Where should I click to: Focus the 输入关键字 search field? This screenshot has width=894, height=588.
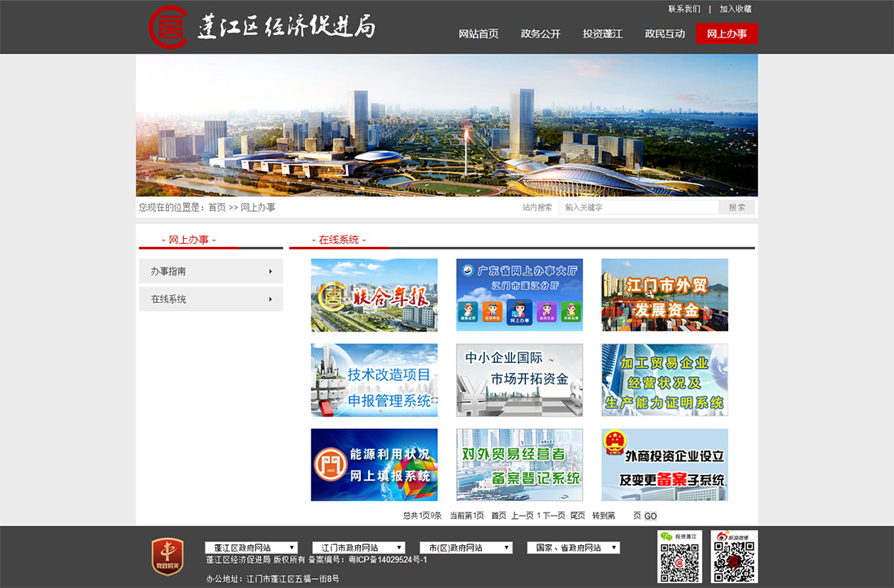coord(639,208)
